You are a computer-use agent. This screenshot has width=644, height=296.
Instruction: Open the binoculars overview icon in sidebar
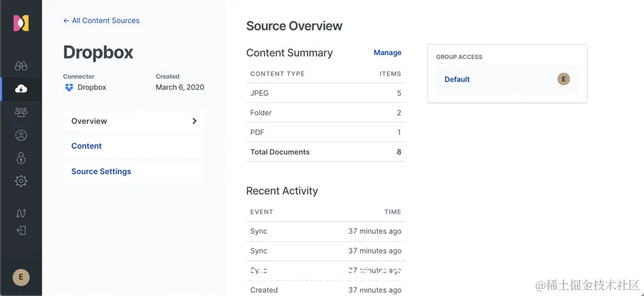point(21,65)
